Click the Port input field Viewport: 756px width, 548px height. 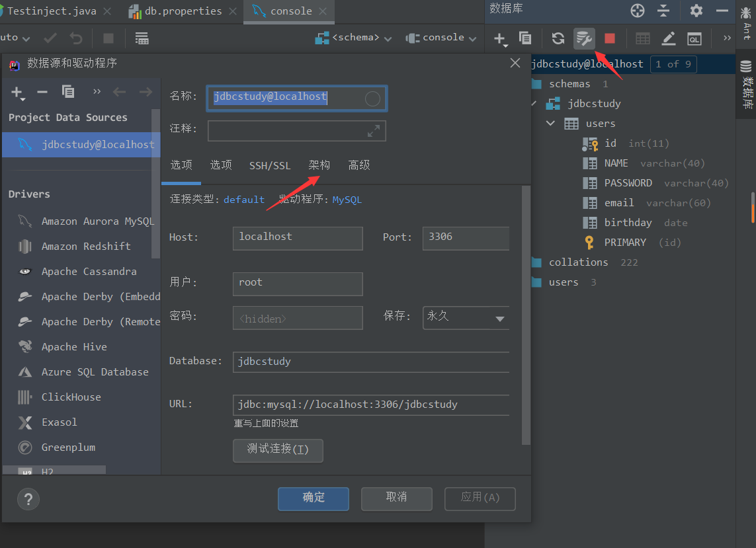coord(466,238)
